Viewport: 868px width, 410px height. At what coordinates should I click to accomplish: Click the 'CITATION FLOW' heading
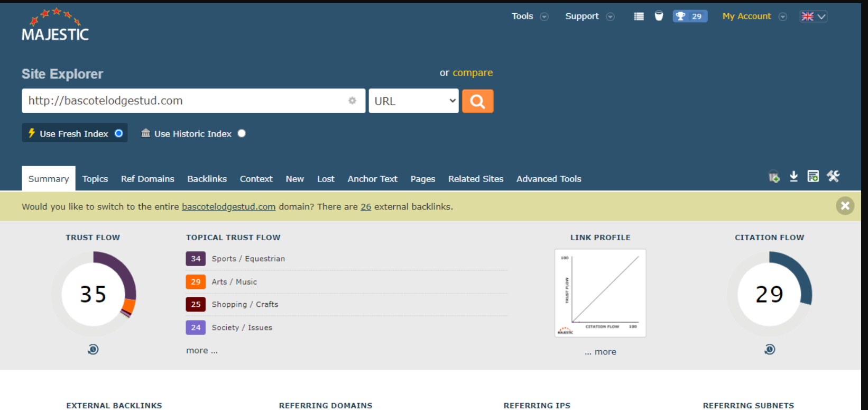point(770,238)
